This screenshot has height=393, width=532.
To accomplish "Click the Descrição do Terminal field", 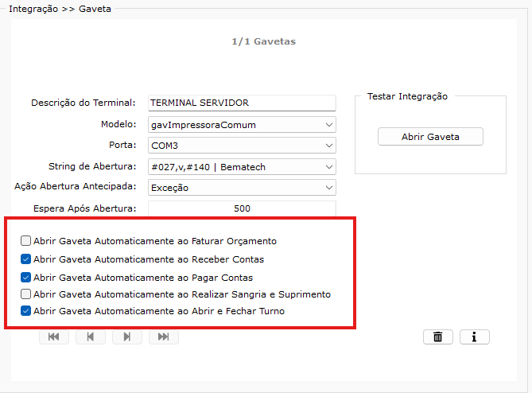I will (242, 103).
